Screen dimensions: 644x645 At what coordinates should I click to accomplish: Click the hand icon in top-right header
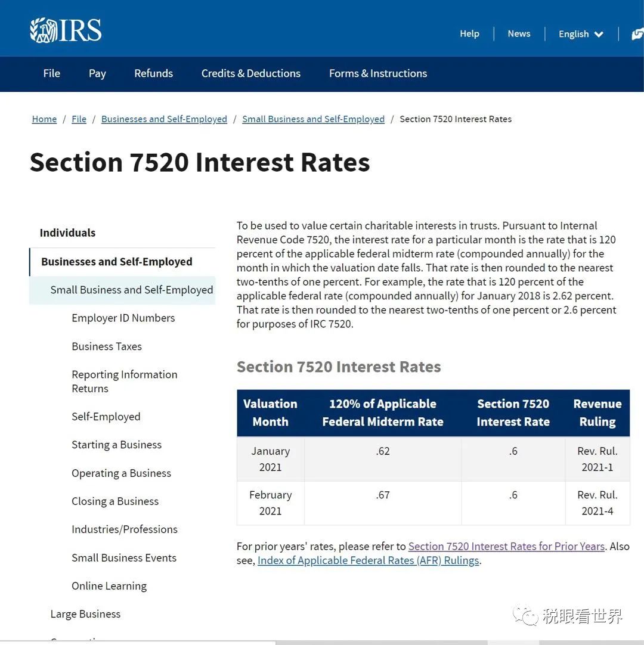point(637,35)
